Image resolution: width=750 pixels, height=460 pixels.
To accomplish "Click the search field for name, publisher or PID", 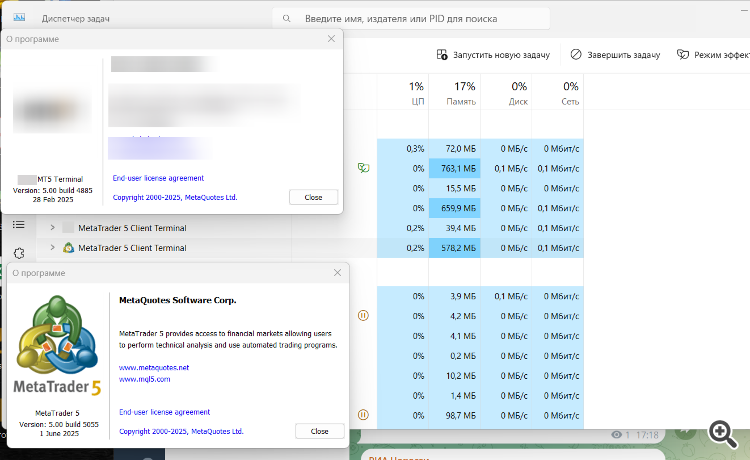I will tap(411, 19).
